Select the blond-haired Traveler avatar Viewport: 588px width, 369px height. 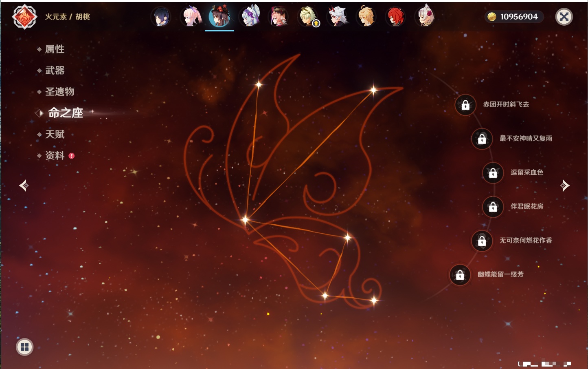click(x=366, y=17)
